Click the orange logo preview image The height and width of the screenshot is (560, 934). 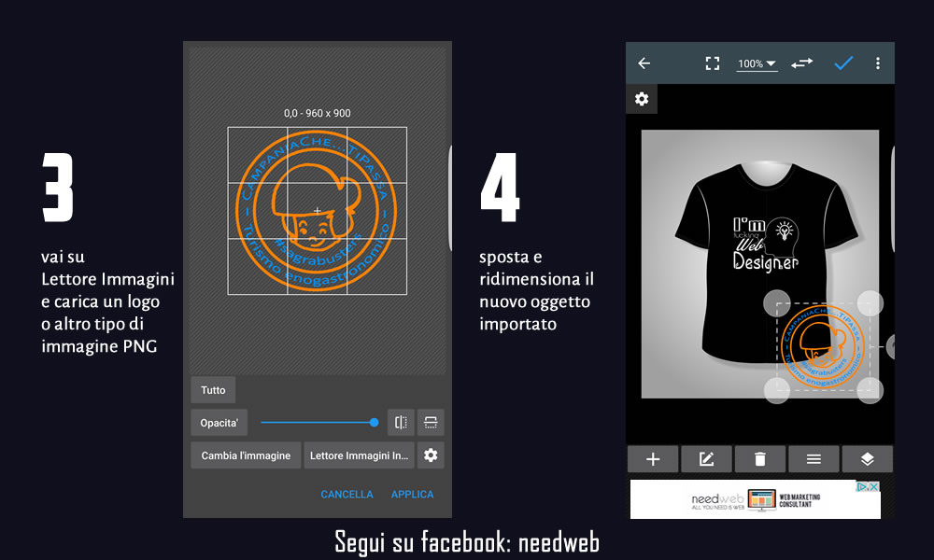click(x=317, y=211)
